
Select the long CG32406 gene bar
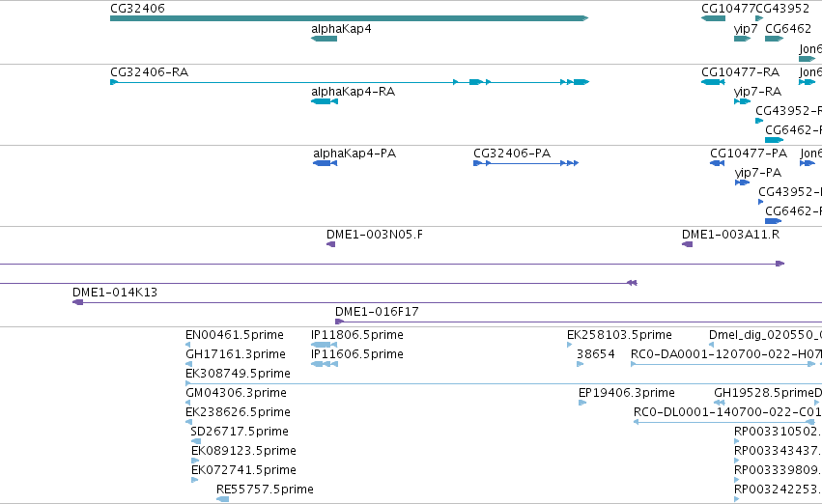click(x=349, y=18)
